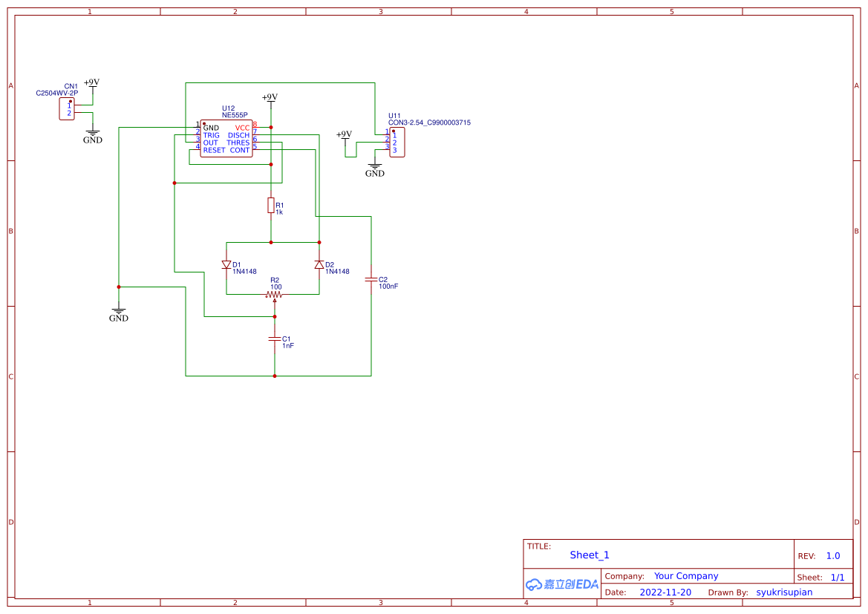868x614 pixels.
Task: Select potentiometer R2 100 symbol
Action: pyautogui.click(x=273, y=294)
